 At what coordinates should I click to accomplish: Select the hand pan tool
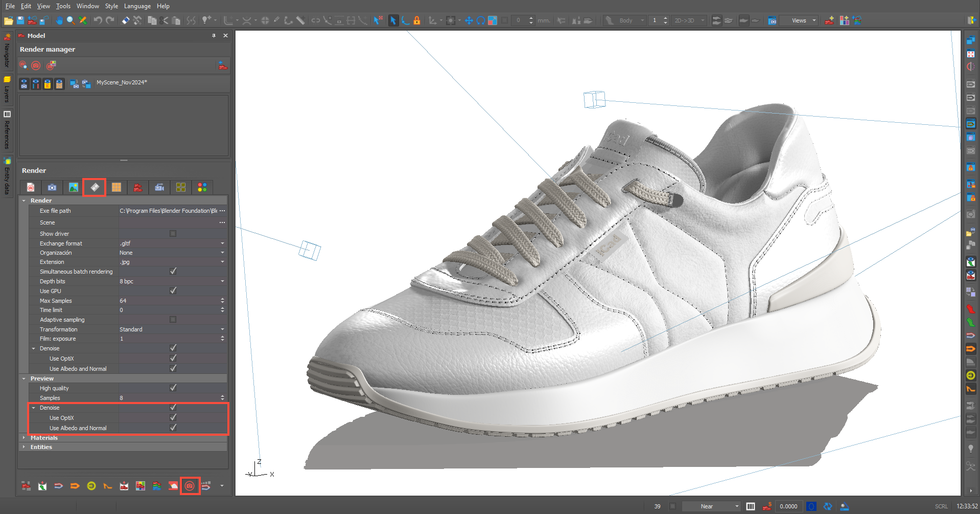tap(59, 20)
